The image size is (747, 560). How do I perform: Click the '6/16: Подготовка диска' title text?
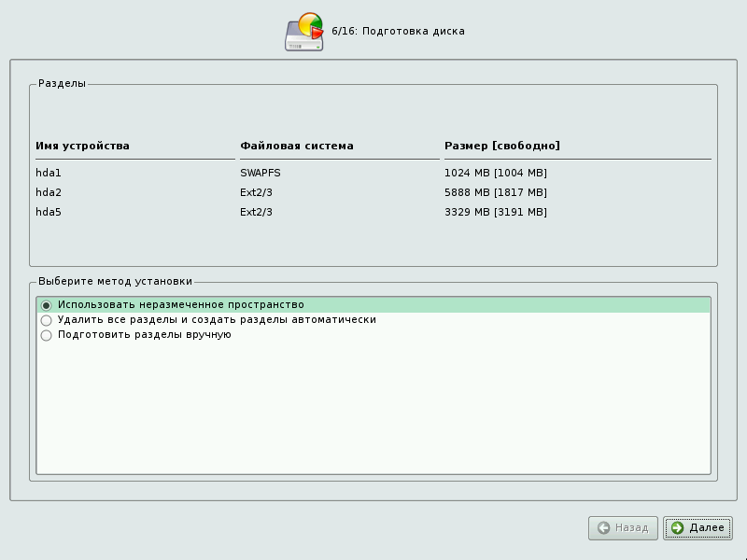(398, 32)
